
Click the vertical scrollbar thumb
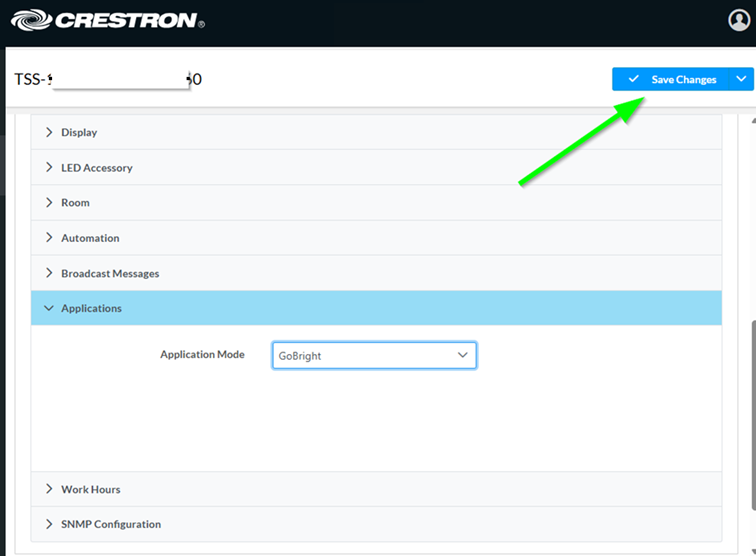tap(752, 420)
